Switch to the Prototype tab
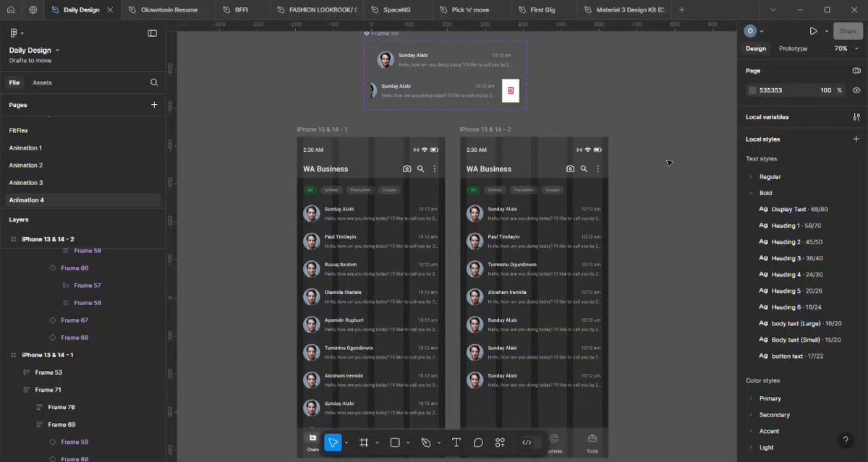The height and width of the screenshot is (462, 868). point(793,48)
